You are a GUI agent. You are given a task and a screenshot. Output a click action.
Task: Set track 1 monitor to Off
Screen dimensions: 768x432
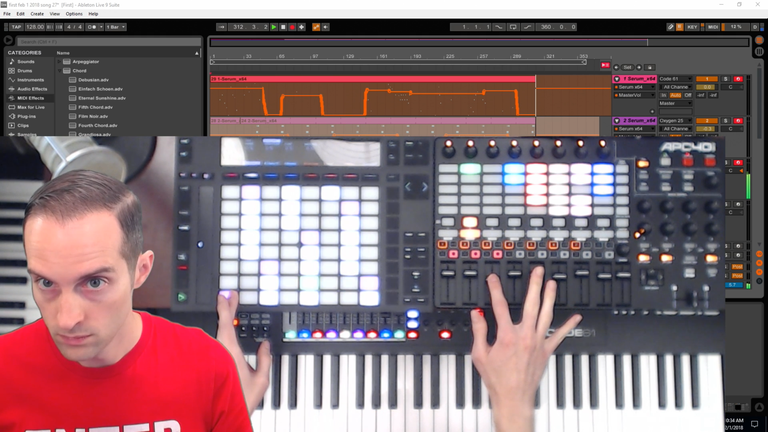(688, 96)
